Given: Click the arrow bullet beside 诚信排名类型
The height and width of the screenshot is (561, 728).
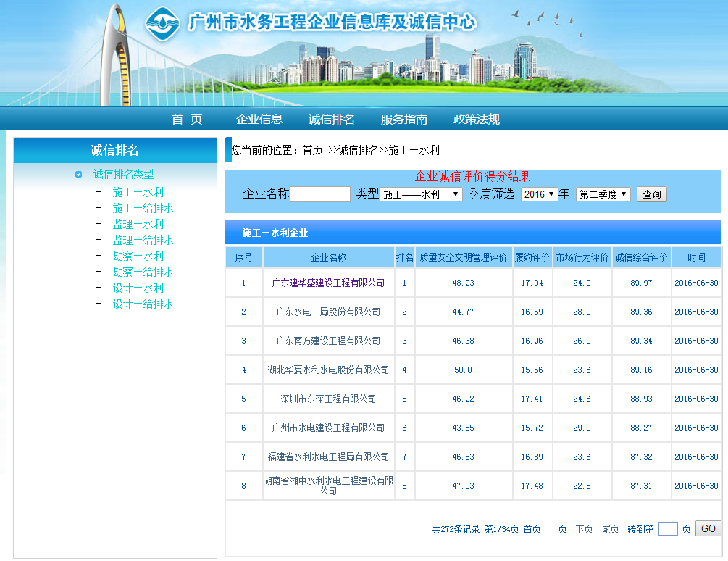Looking at the screenshot, I should (78, 175).
